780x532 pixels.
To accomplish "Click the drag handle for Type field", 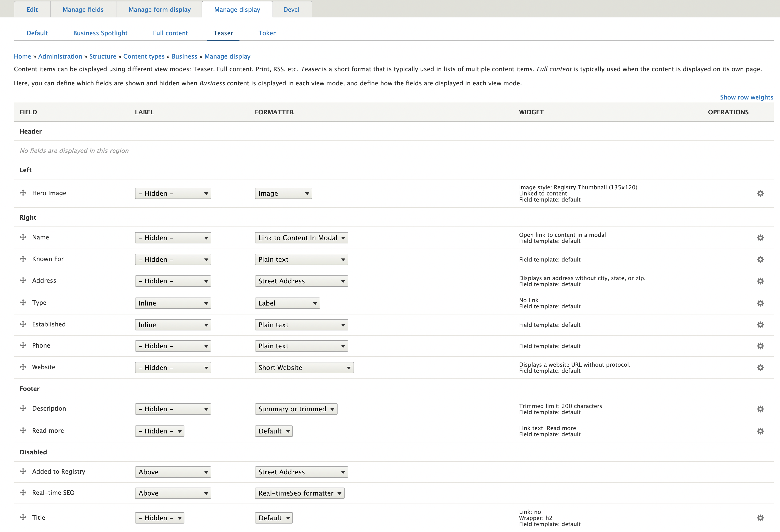I will [23, 303].
